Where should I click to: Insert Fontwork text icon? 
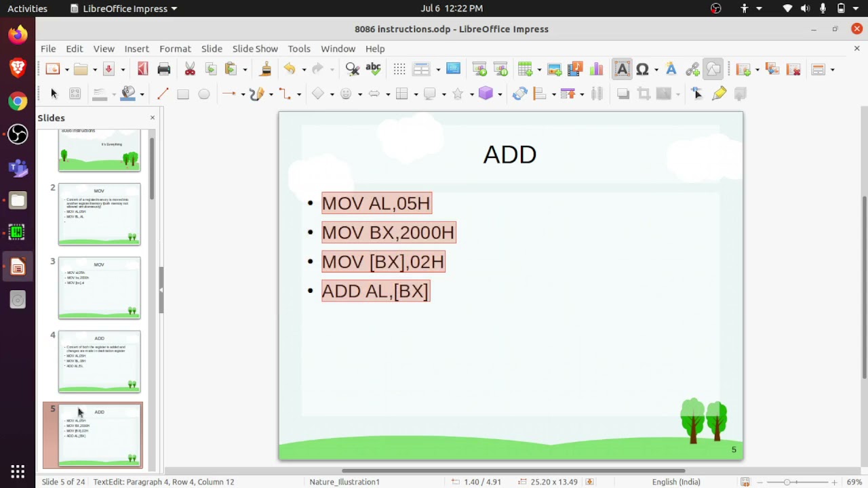point(671,68)
